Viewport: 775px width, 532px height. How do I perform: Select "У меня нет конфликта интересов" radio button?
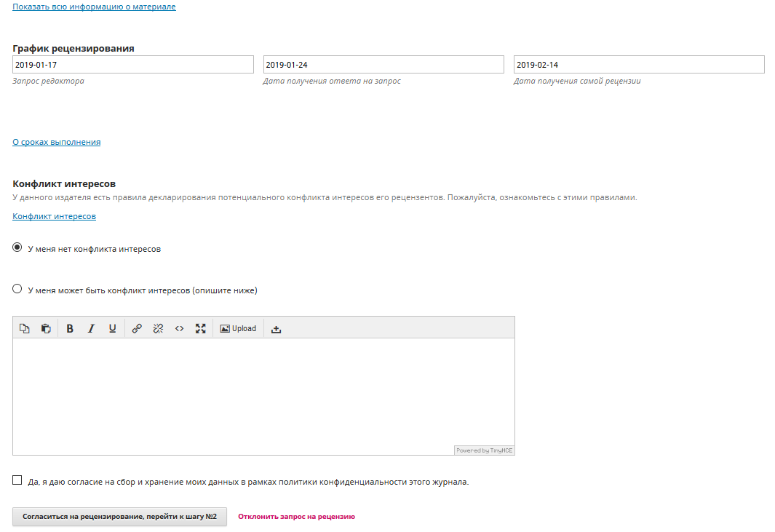click(17, 248)
